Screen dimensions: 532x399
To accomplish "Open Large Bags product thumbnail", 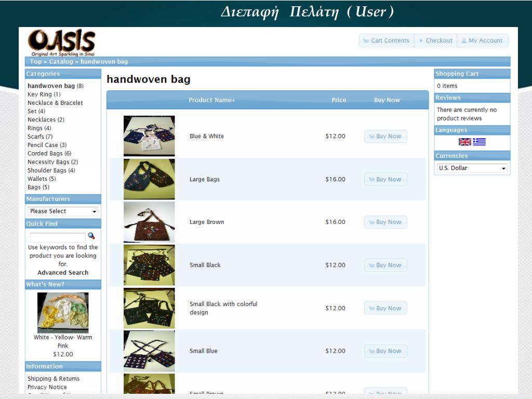I will (149, 179).
